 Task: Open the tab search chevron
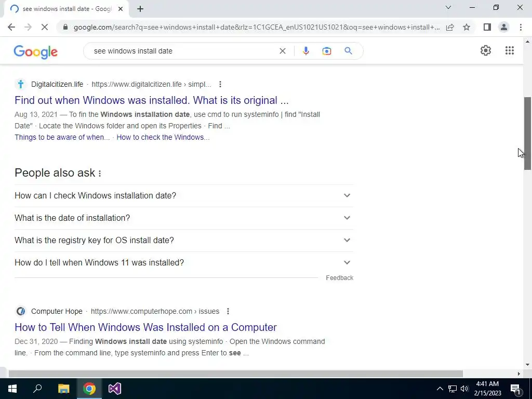pyautogui.click(x=448, y=7)
